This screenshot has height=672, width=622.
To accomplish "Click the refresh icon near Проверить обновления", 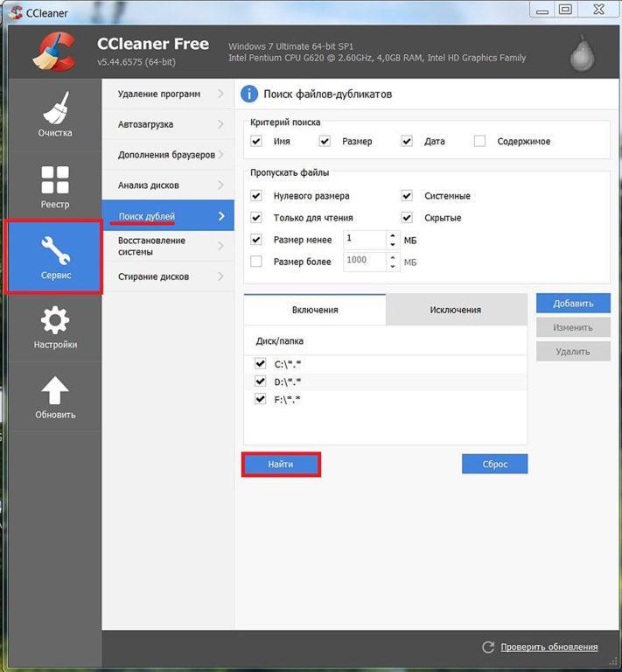I will [488, 647].
